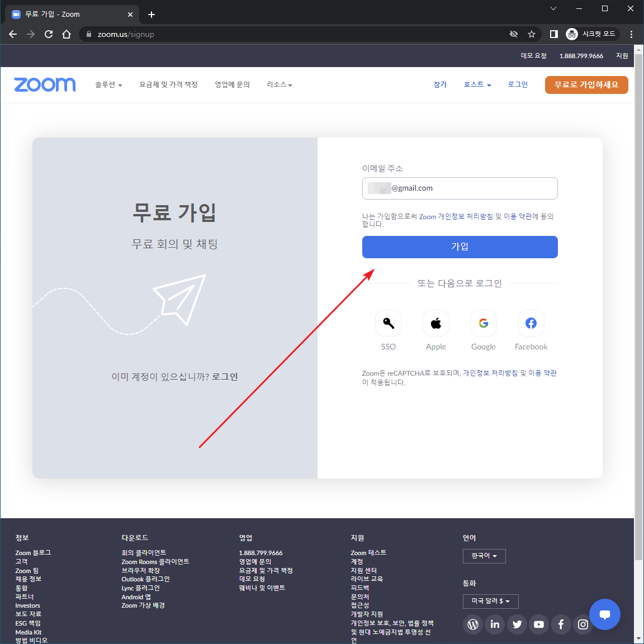Open the browser home page icon

67,34
